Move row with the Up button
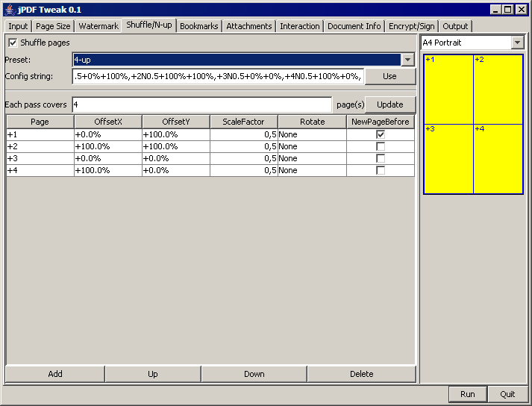532x406 pixels. pos(153,374)
